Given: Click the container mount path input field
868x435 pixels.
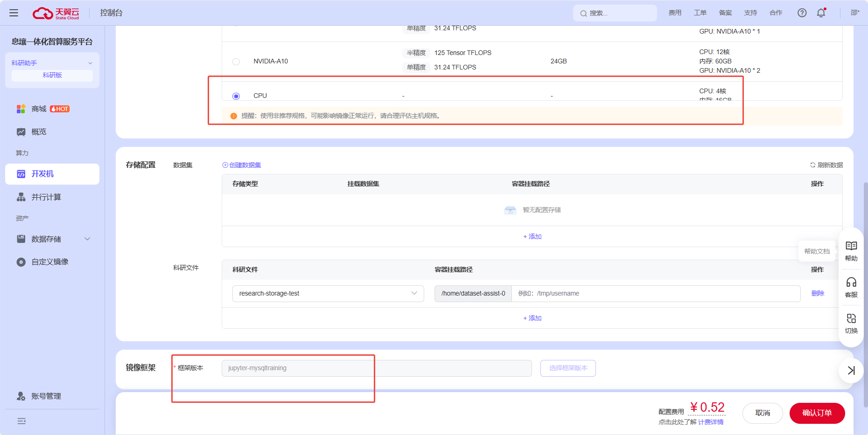Looking at the screenshot, I should [x=656, y=294].
